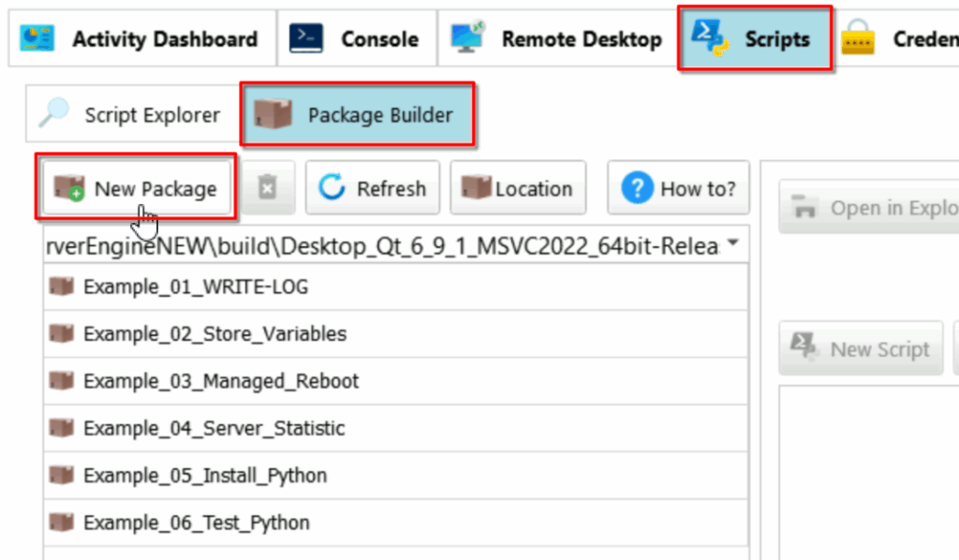Click the Remote Desktop monitor icon
The height and width of the screenshot is (560, 959).
tap(467, 37)
